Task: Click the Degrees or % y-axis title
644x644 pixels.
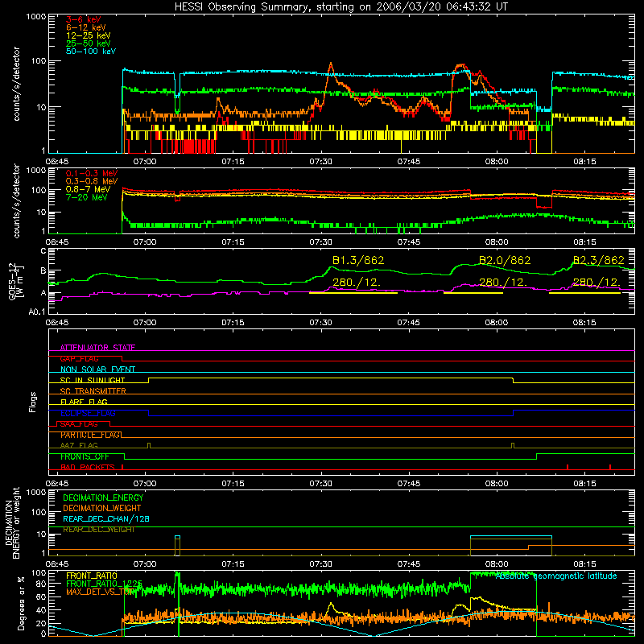Action: click(x=22, y=603)
